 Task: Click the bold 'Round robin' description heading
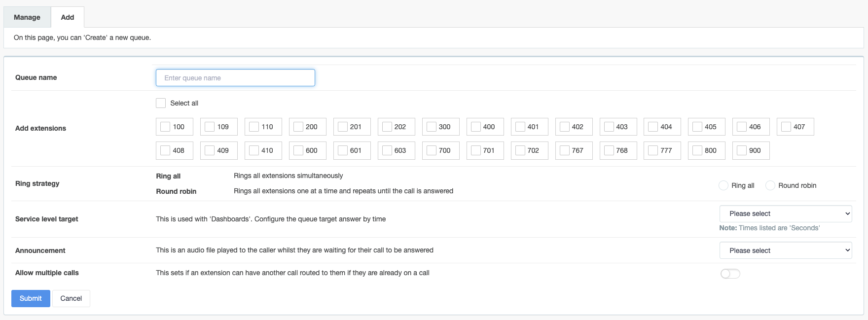(176, 191)
